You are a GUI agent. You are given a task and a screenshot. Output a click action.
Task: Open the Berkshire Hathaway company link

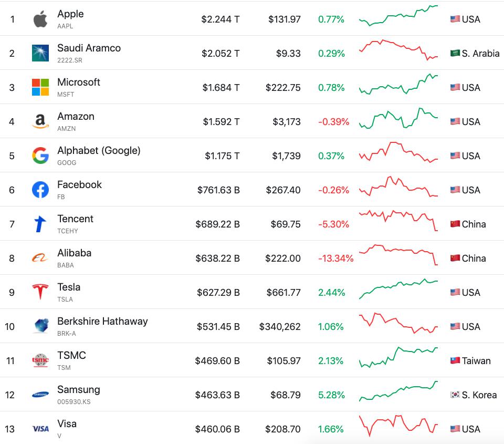(x=102, y=321)
